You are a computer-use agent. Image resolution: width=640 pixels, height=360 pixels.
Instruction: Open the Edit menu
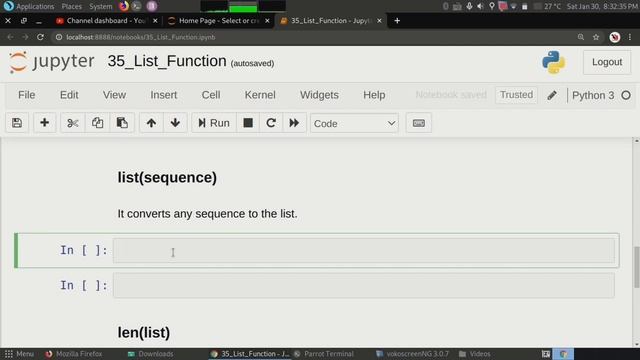[69, 95]
